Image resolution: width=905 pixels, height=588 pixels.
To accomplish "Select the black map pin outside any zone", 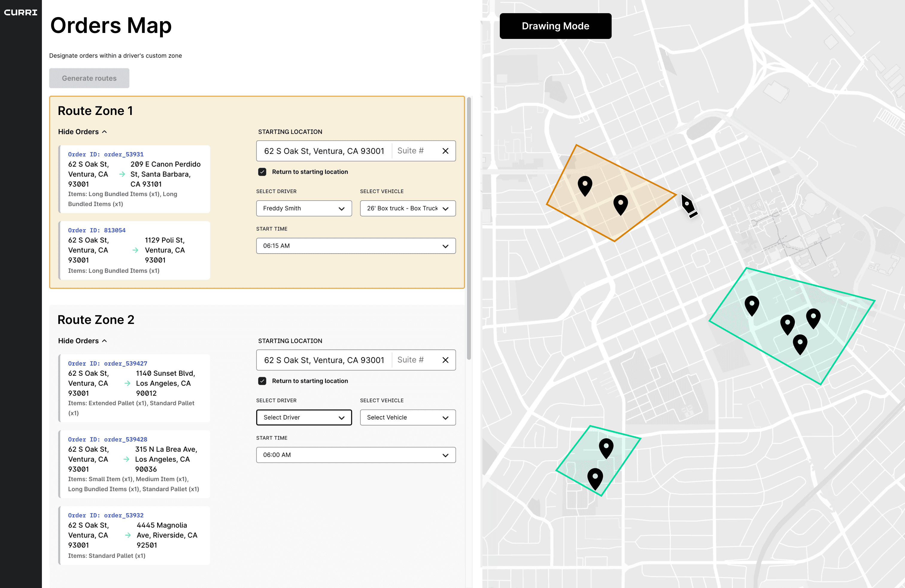I will point(688,205).
